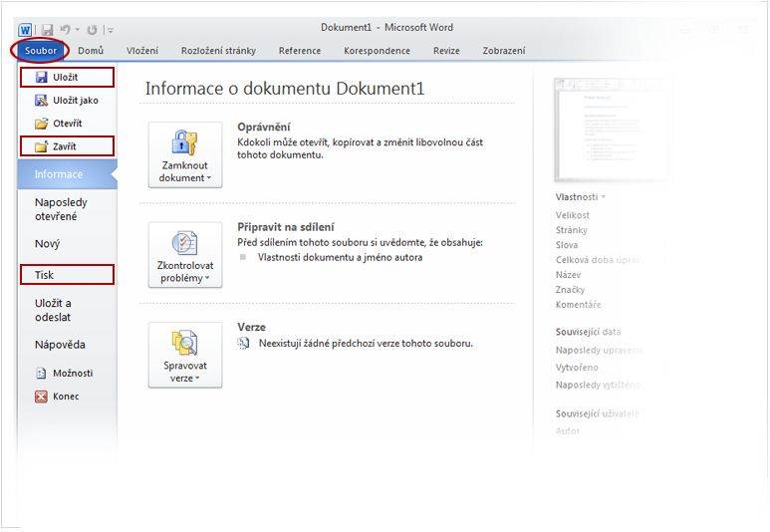This screenshot has width=770, height=532.
Task: Click the Slova property label
Action: click(566, 245)
